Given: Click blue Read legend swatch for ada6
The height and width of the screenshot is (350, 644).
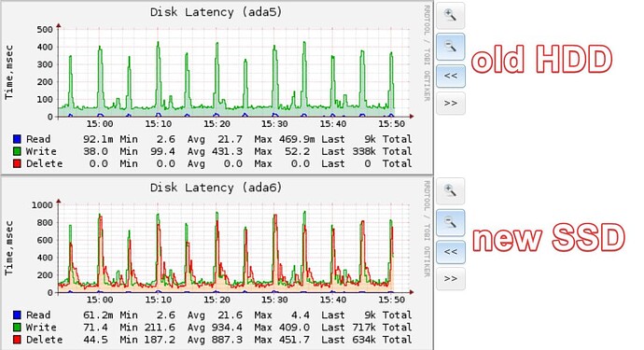Looking at the screenshot, I should tap(17, 315).
